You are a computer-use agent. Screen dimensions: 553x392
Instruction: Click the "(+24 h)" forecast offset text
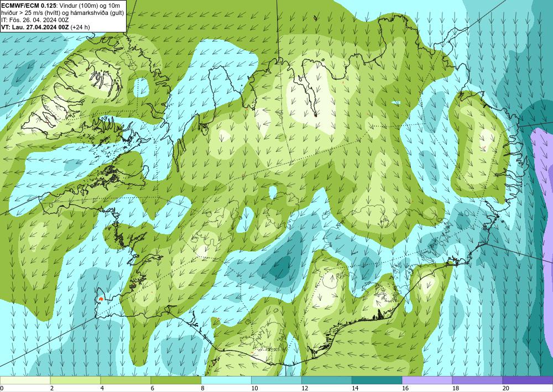[x=80, y=27]
